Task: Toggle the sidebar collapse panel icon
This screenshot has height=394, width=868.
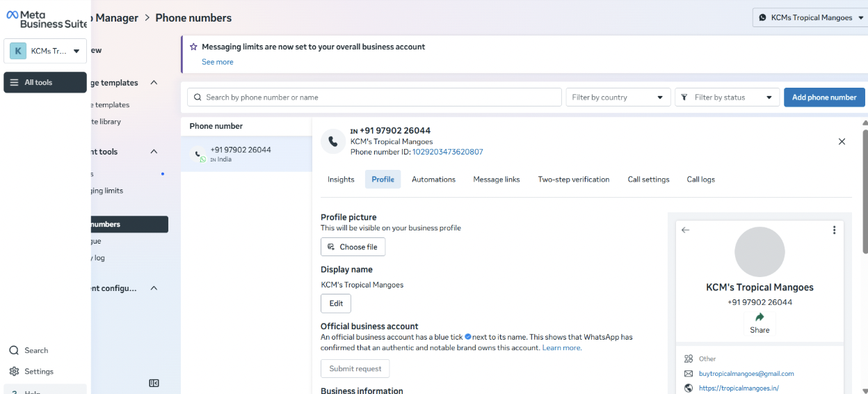Action: click(x=154, y=383)
